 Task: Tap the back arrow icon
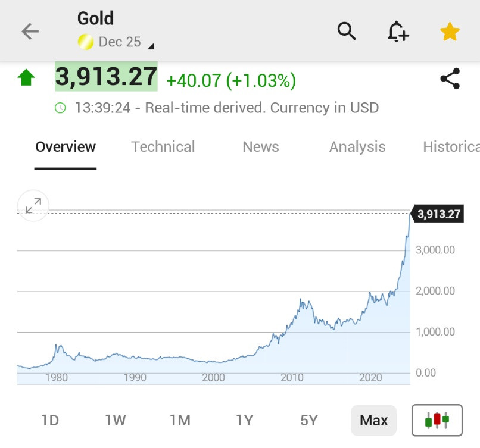[x=30, y=32]
